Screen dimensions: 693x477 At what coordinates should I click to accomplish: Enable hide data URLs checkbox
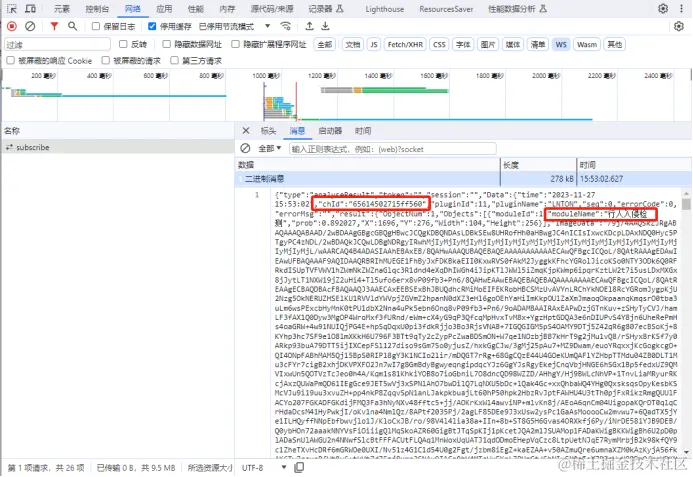click(x=167, y=44)
